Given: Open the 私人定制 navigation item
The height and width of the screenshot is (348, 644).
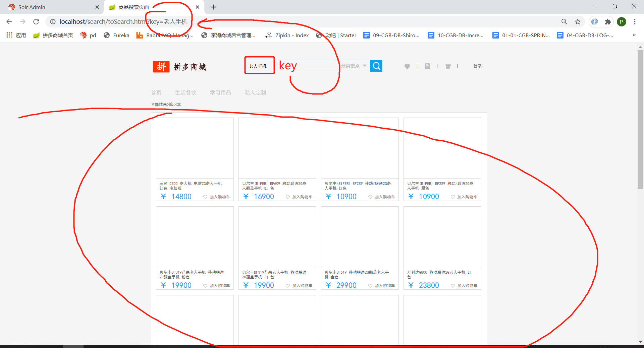Looking at the screenshot, I should point(255,92).
